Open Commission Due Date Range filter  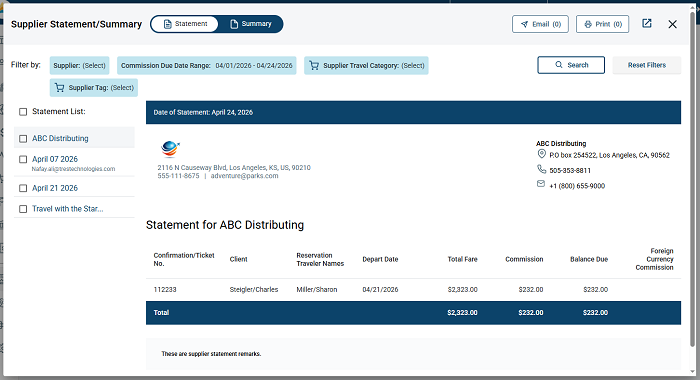coord(207,66)
